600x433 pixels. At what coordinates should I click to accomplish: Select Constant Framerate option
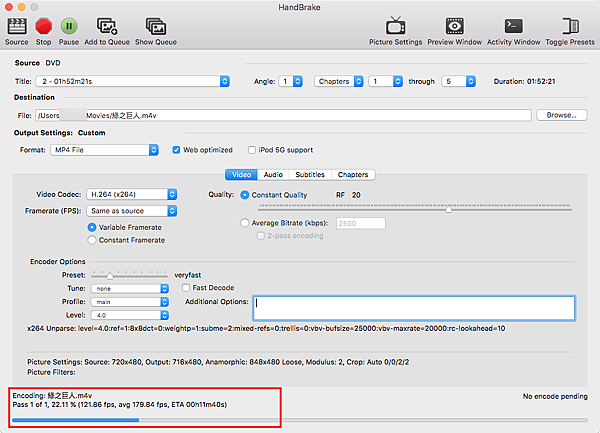(92, 240)
